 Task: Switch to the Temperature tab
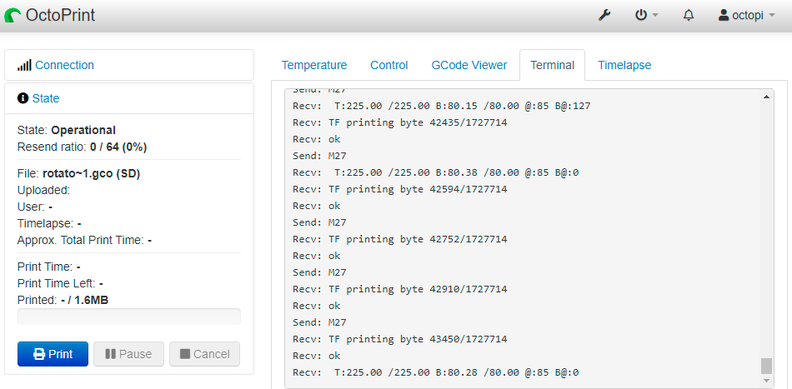click(314, 65)
